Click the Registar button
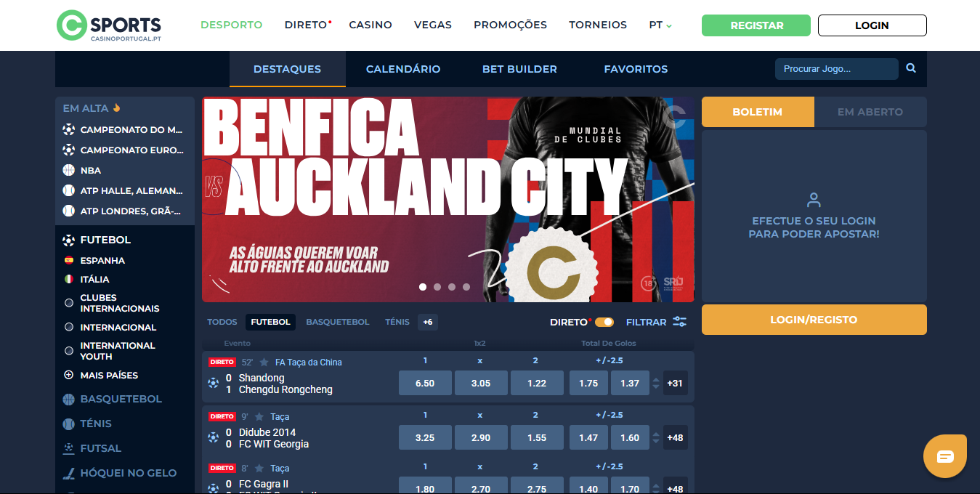The height and width of the screenshot is (494, 980). pyautogui.click(x=756, y=25)
